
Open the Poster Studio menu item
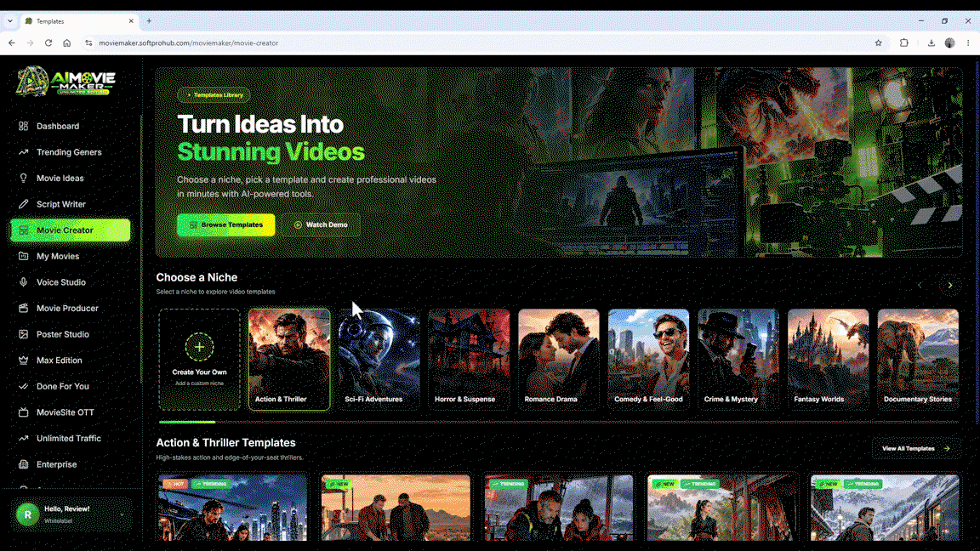pos(70,334)
